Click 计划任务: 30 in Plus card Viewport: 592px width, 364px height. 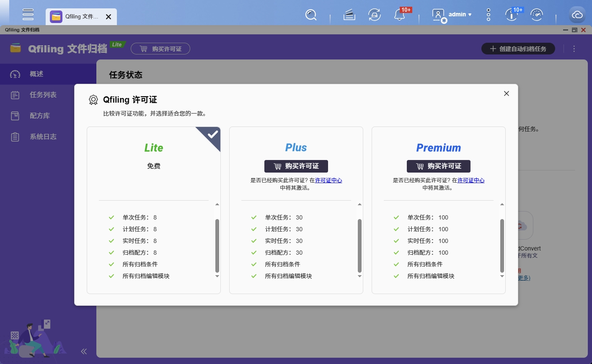point(284,229)
